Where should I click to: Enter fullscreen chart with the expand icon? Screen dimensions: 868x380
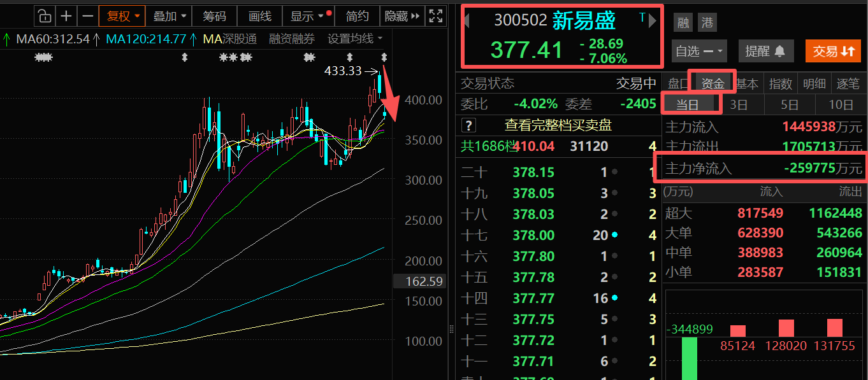435,16
